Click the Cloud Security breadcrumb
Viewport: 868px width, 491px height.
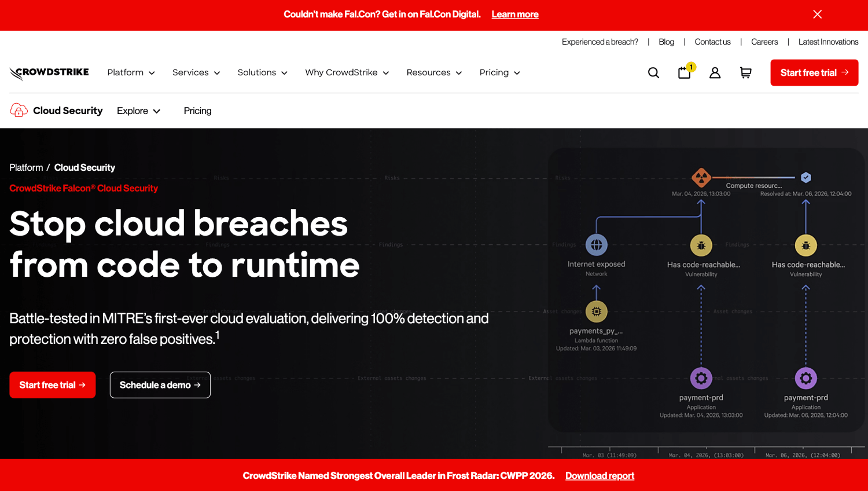pos(84,167)
